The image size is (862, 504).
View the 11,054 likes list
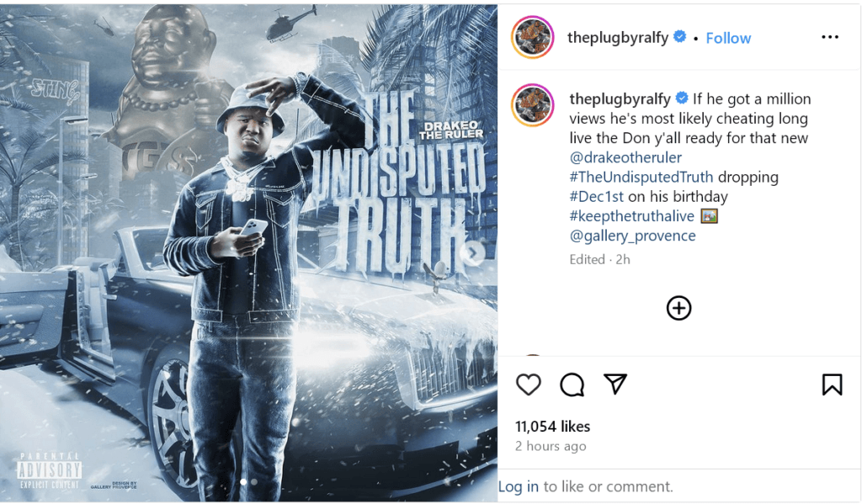[552, 427]
